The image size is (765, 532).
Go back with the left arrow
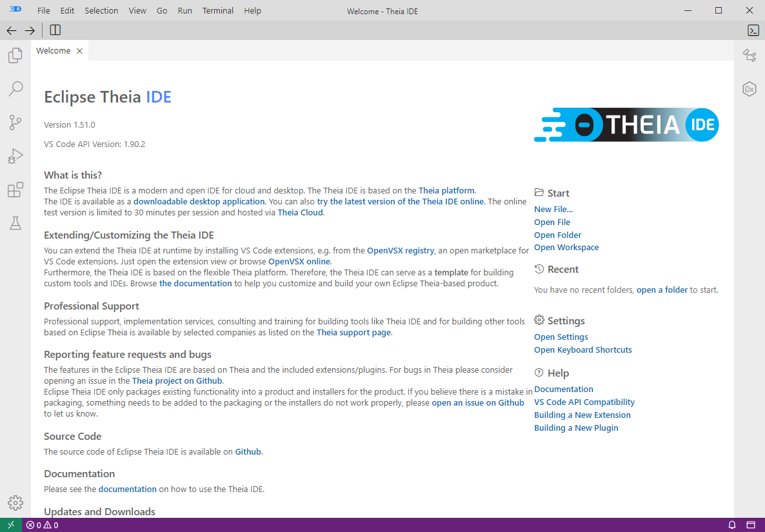pyautogui.click(x=11, y=30)
